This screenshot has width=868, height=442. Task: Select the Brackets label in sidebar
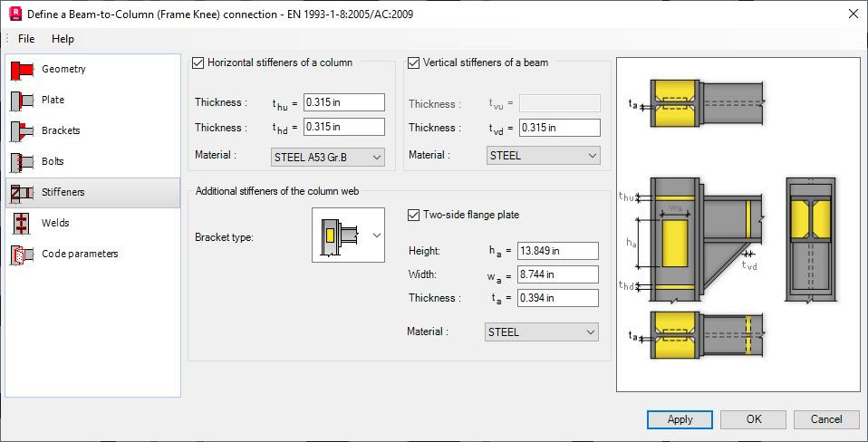click(x=61, y=131)
